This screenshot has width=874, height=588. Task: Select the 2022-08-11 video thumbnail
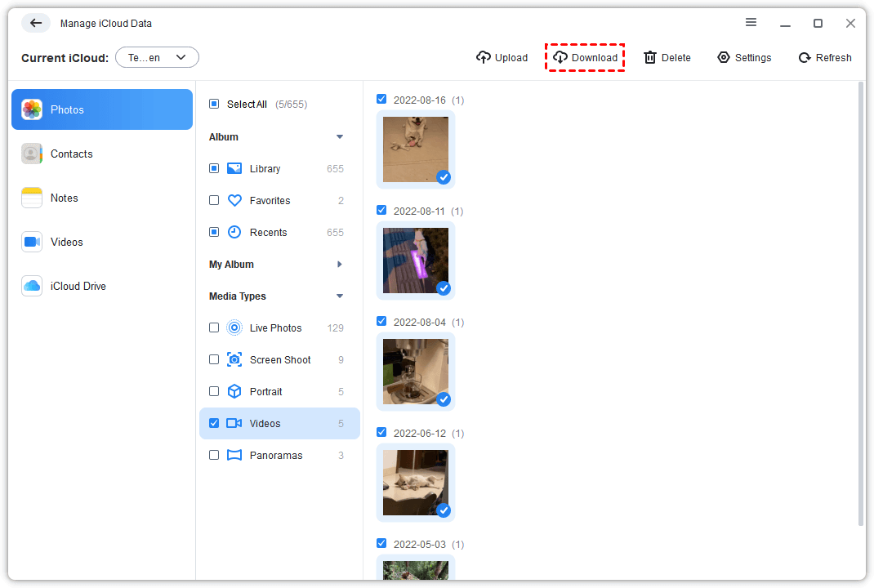[416, 261]
